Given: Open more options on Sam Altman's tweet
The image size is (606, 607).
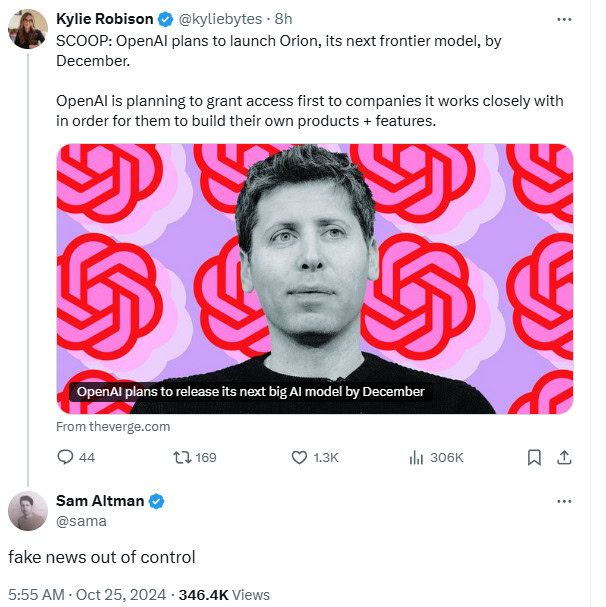Looking at the screenshot, I should pyautogui.click(x=563, y=501).
